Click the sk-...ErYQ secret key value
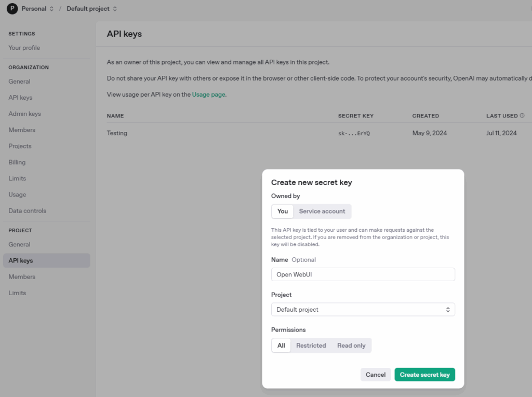This screenshot has width=532, height=397. [354, 134]
